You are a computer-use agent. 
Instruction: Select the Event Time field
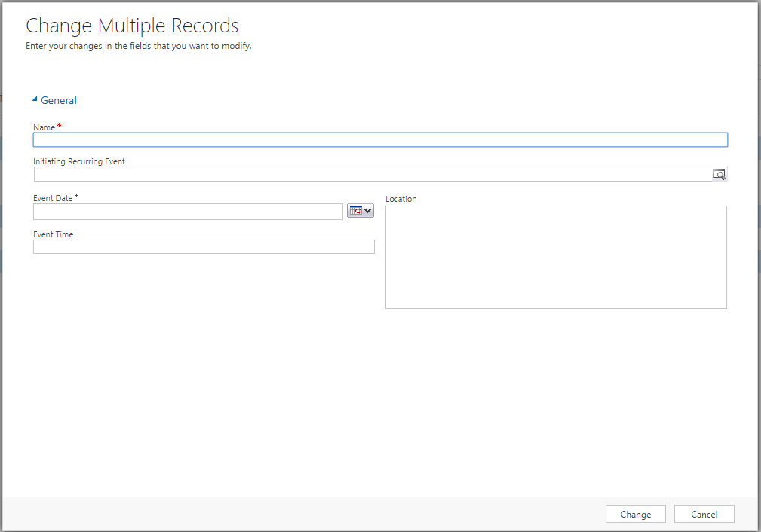point(204,247)
